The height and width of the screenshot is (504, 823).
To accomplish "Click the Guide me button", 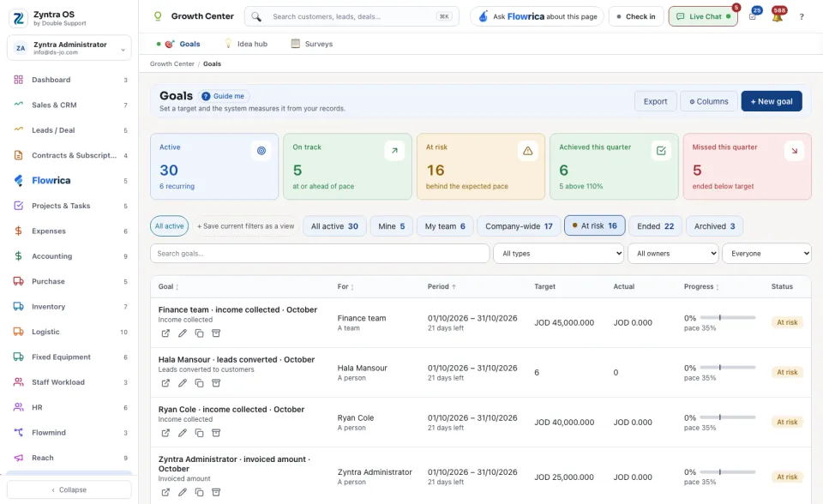I will (223, 96).
